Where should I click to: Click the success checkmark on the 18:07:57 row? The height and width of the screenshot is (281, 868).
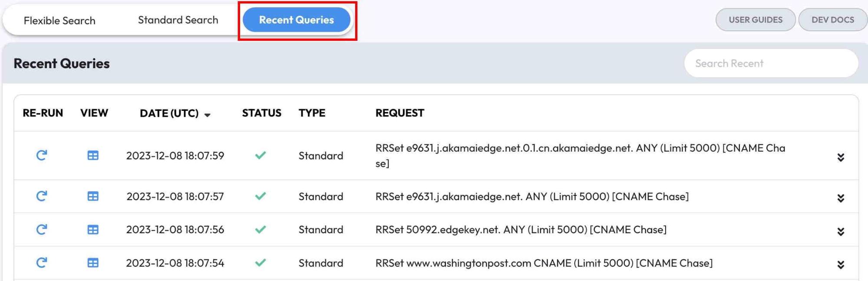(x=261, y=196)
